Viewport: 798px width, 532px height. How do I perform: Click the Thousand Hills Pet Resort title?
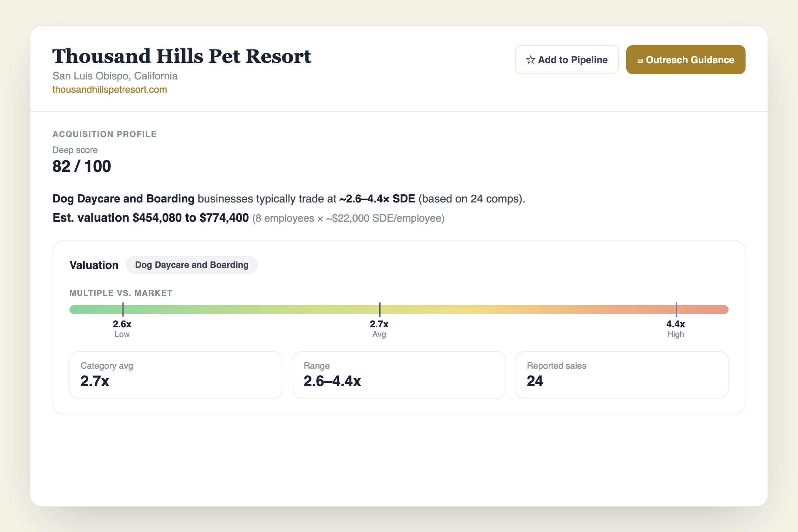point(182,56)
